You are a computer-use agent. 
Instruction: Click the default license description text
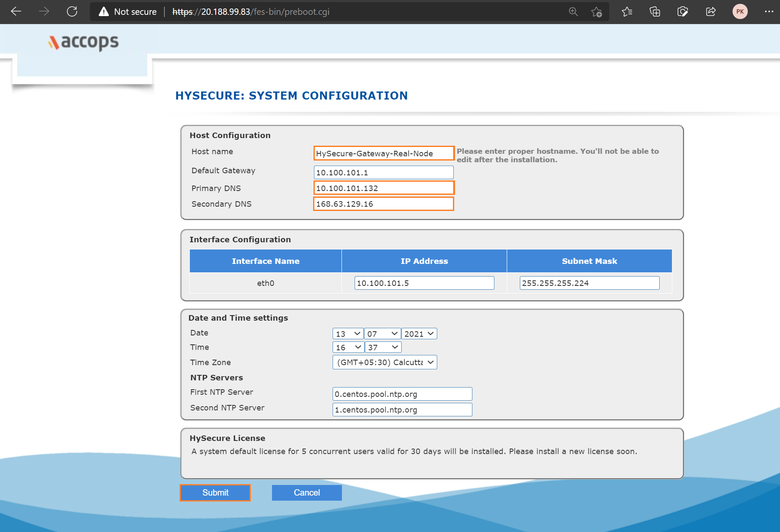point(414,451)
